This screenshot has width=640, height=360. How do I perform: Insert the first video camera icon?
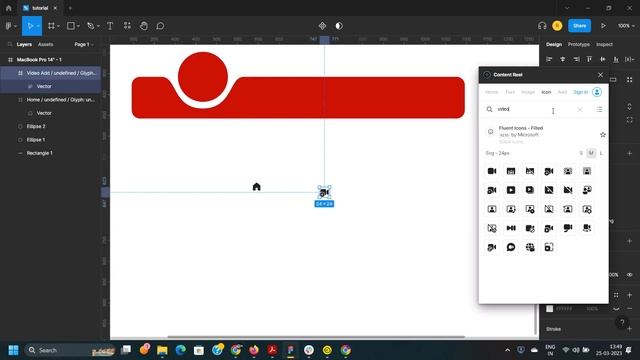coord(492,171)
